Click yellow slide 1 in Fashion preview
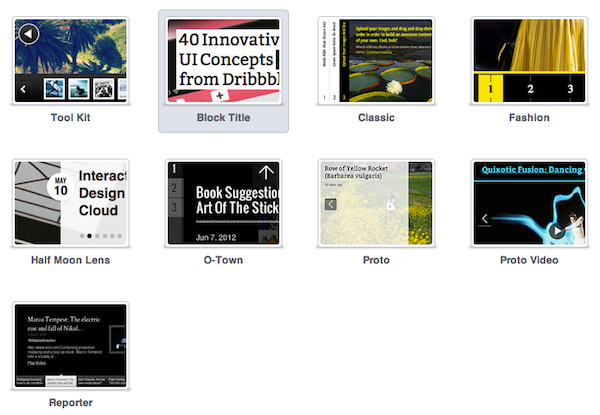Image resolution: width=600 pixels, height=415 pixels. [x=490, y=89]
